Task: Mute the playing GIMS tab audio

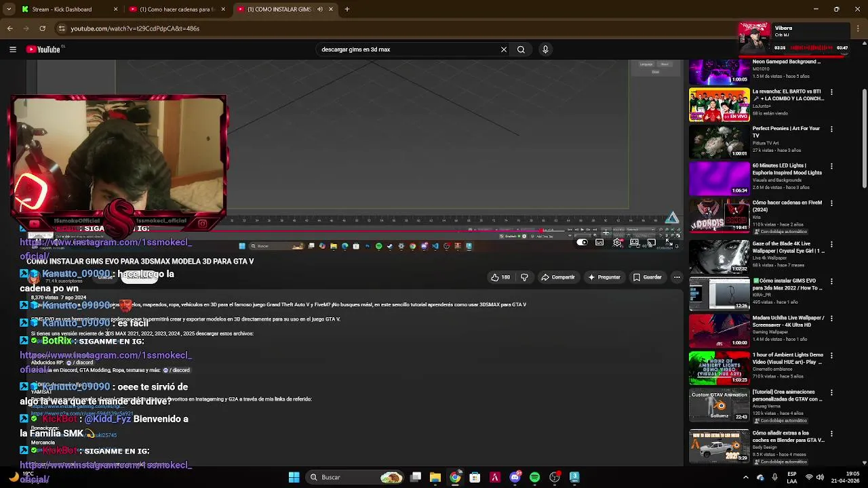Action: [x=320, y=9]
